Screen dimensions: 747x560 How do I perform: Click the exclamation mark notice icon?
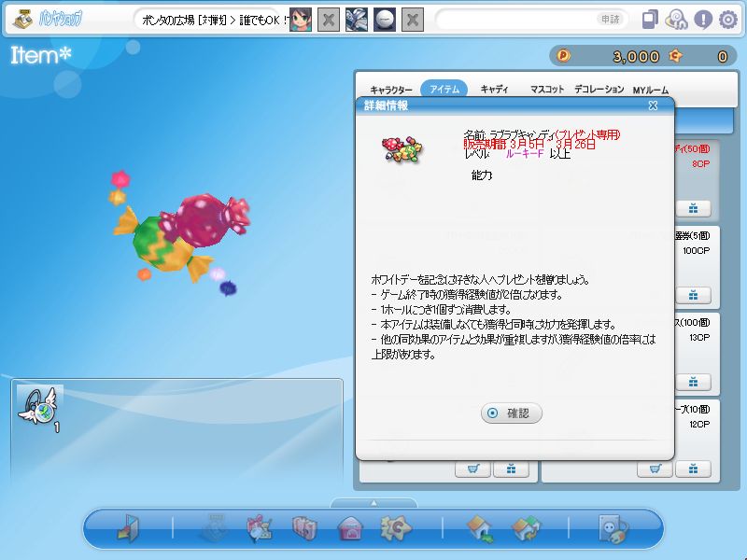pos(703,20)
